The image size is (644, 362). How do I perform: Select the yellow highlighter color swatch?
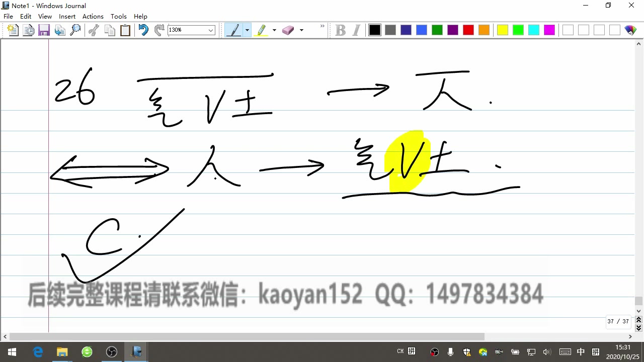pos(503,30)
